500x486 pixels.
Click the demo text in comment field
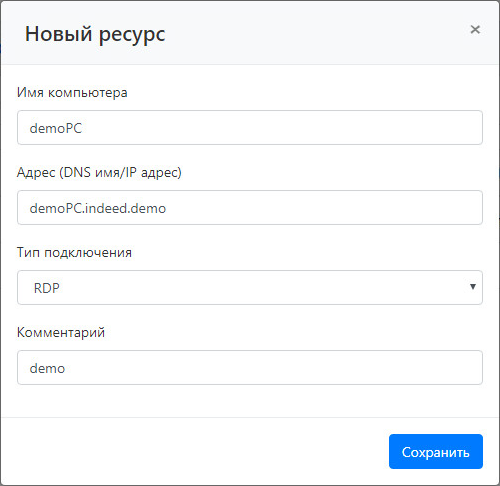[x=47, y=368]
